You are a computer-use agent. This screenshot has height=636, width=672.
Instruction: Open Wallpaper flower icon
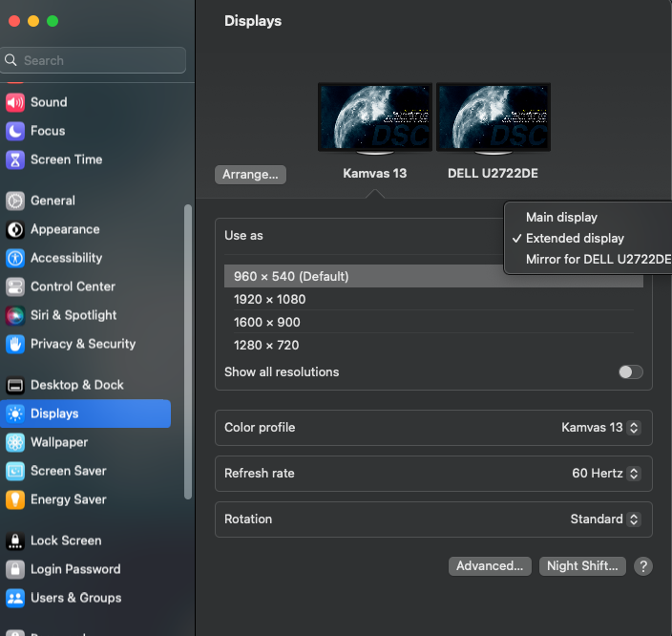[15, 442]
